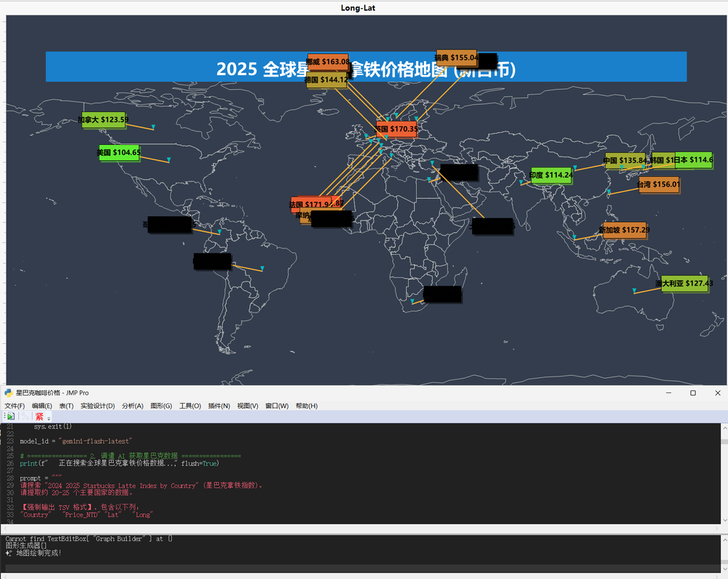The width and height of the screenshot is (728, 579).
Task: Click the script editor horizontal scrollbar
Action: (360, 529)
